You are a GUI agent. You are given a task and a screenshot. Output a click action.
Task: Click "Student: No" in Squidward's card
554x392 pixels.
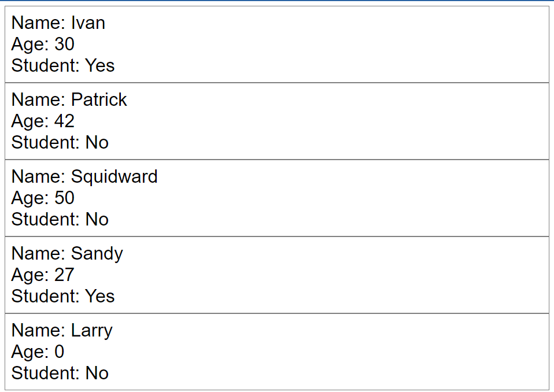coord(60,219)
